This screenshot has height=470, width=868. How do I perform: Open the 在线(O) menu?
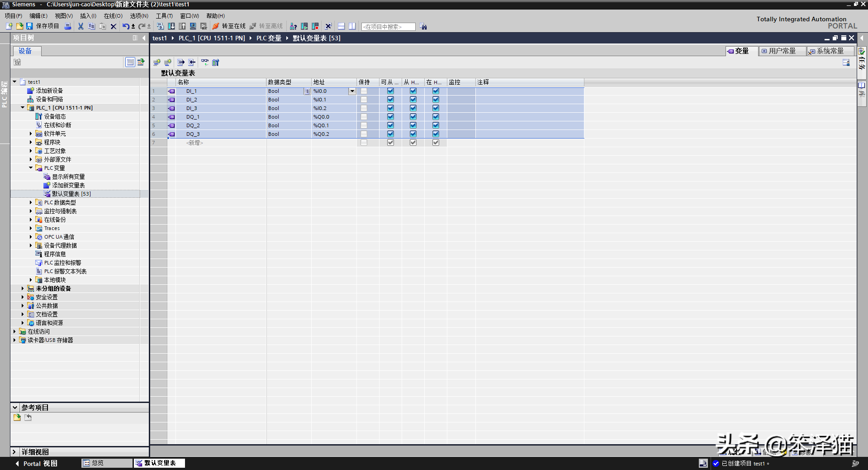click(113, 16)
